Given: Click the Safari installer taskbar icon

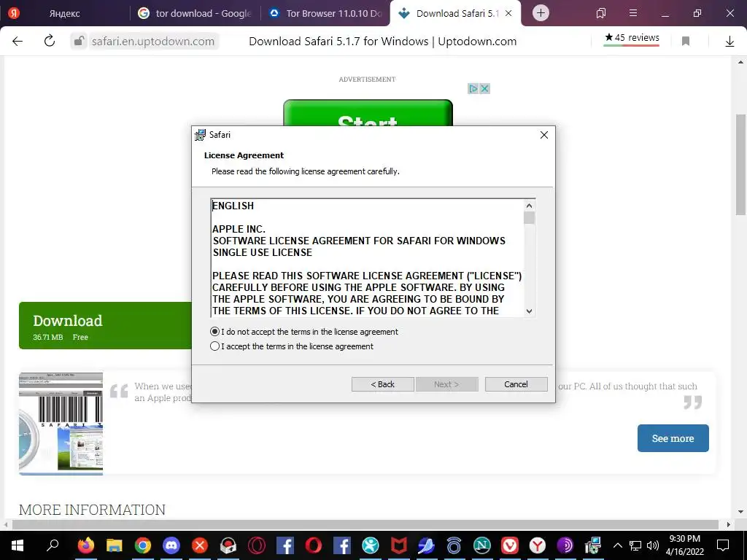Looking at the screenshot, I should tap(594, 545).
